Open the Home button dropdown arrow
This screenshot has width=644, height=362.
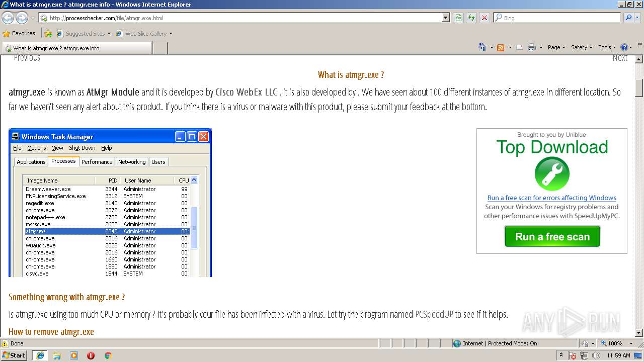click(492, 47)
